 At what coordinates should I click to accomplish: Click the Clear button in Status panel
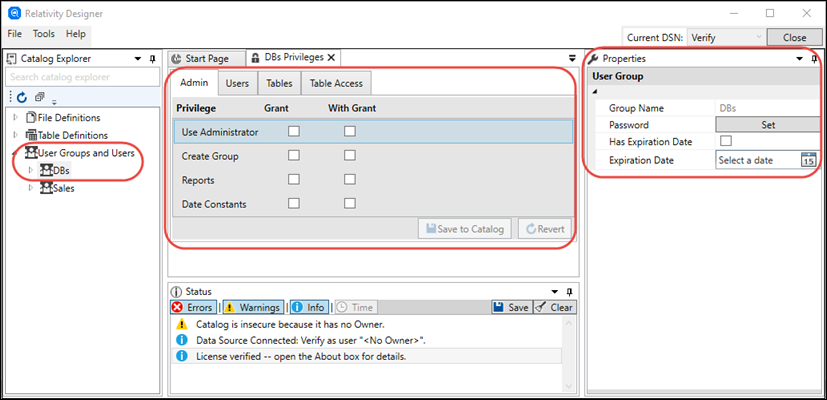click(x=555, y=307)
